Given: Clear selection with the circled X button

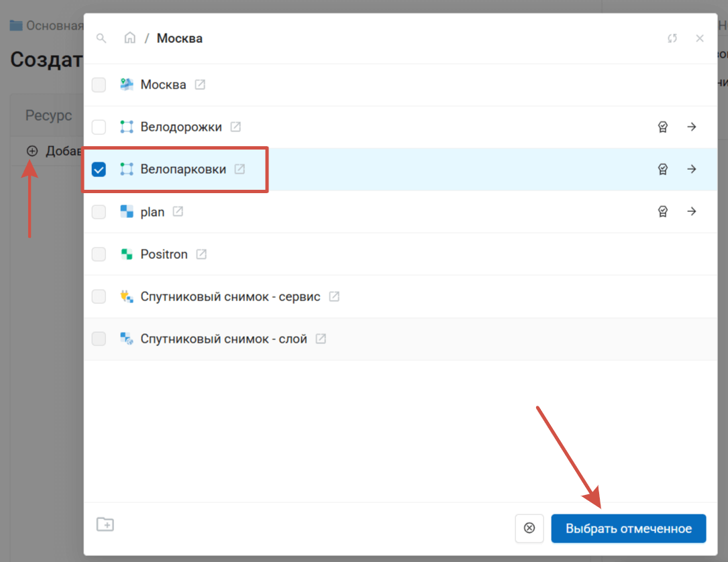Looking at the screenshot, I should 529,528.
